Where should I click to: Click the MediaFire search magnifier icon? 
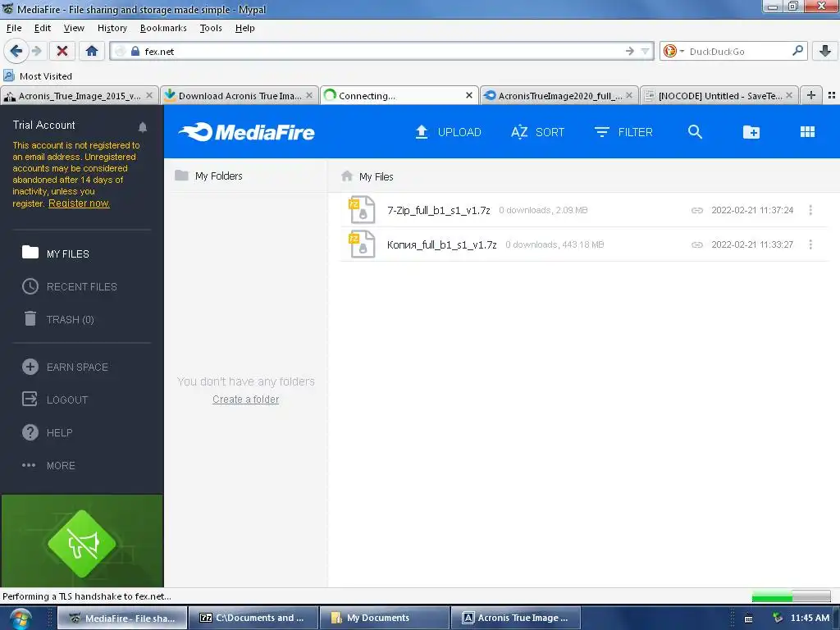click(695, 132)
